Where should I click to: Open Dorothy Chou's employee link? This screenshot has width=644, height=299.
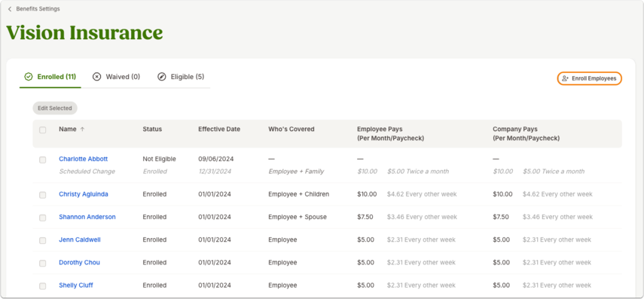[79, 262]
